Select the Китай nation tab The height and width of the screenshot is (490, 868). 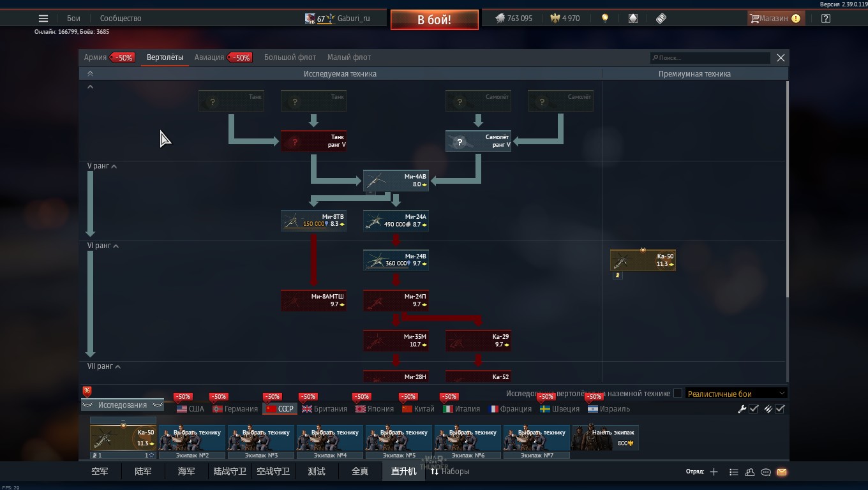click(x=419, y=409)
